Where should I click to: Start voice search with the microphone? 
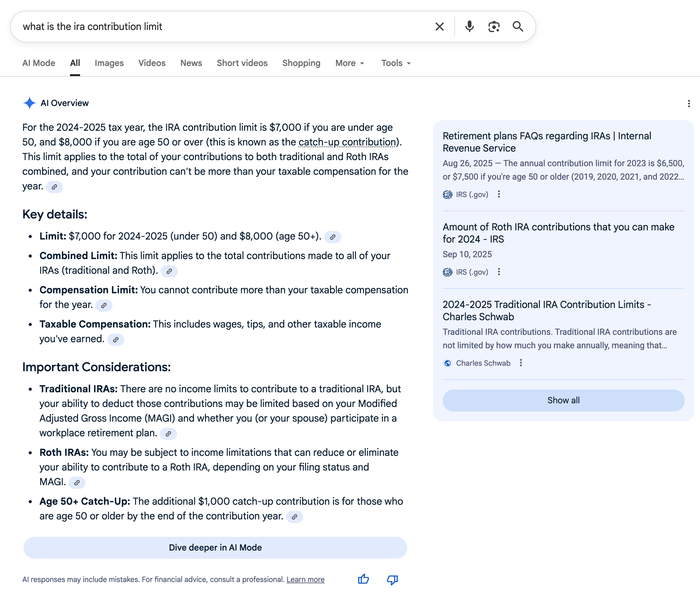pyautogui.click(x=469, y=27)
